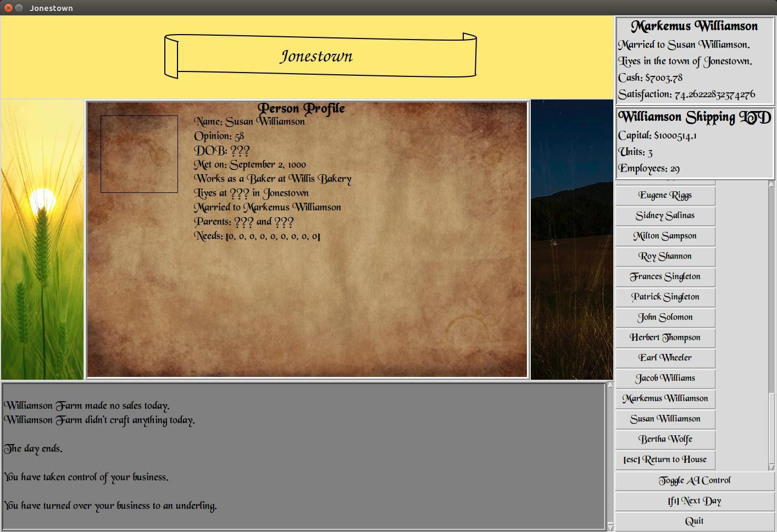Viewport: 777px width, 532px height.
Task: Click the Jonestown title banner
Action: 320,56
